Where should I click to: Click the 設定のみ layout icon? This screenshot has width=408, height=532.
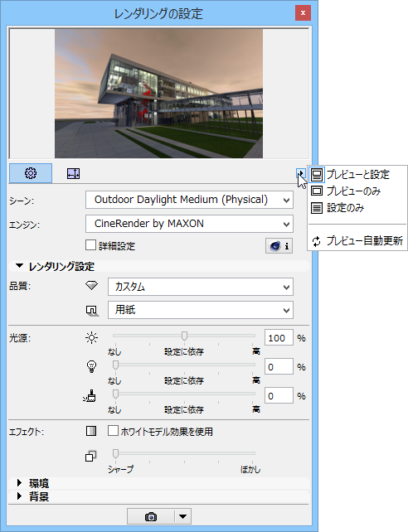(317, 208)
